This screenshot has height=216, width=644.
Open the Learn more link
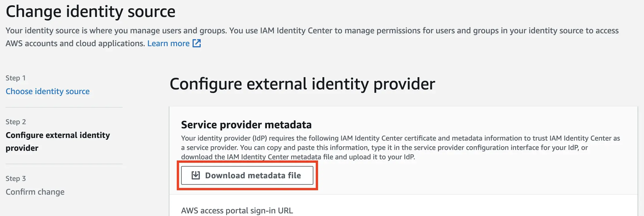tap(168, 44)
